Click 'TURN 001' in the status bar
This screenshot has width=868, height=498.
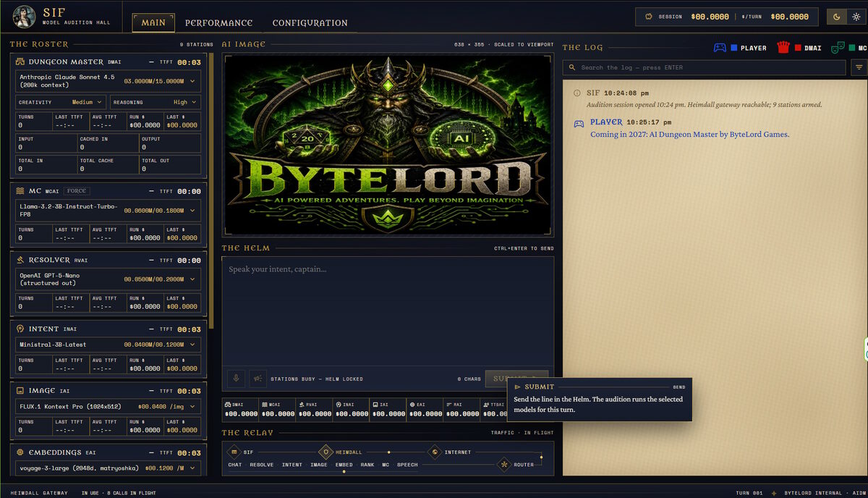749,493
